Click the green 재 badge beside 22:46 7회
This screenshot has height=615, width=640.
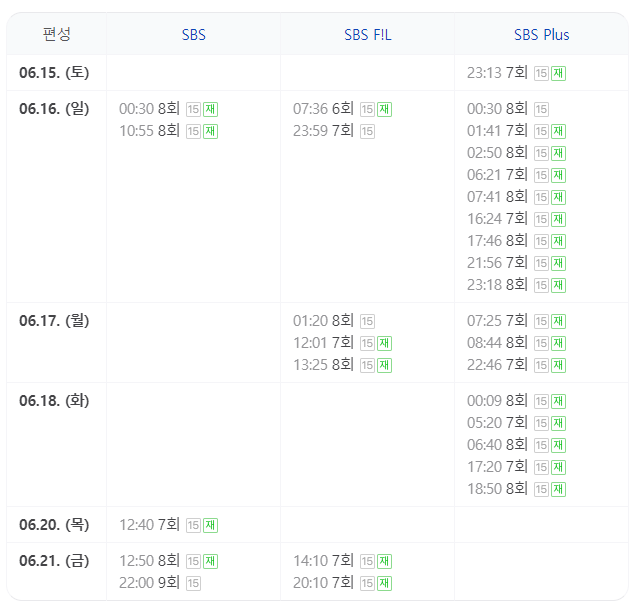point(558,366)
